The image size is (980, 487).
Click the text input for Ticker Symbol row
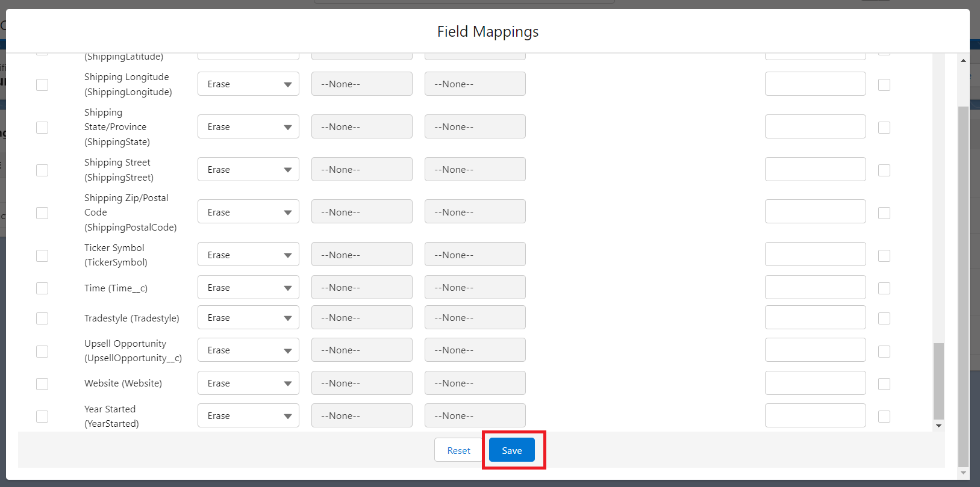pos(815,255)
